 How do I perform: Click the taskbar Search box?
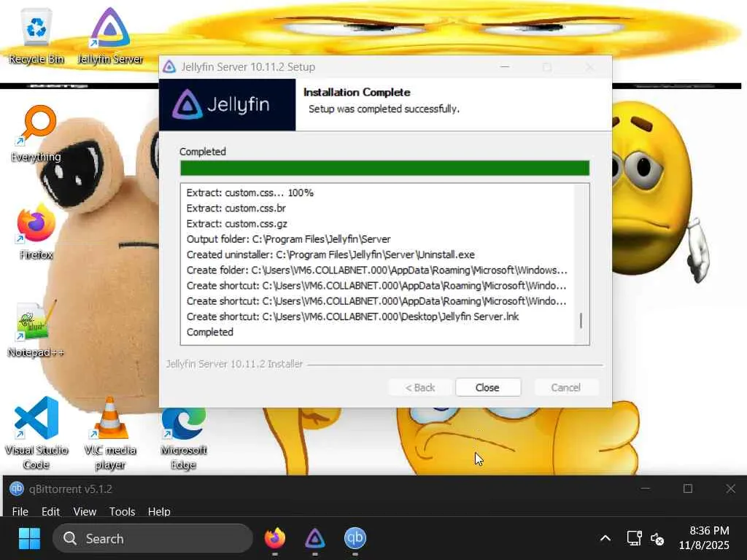[x=153, y=539]
